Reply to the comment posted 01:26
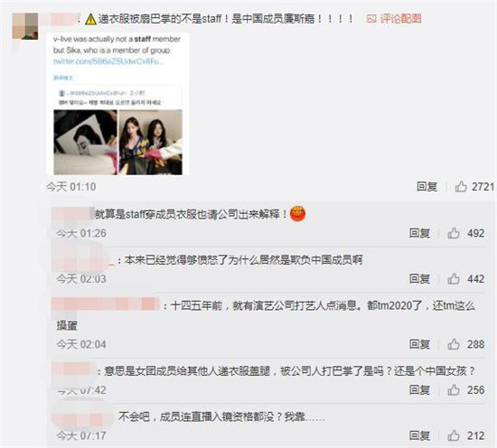Screen dimensions: 497x448 419,233
